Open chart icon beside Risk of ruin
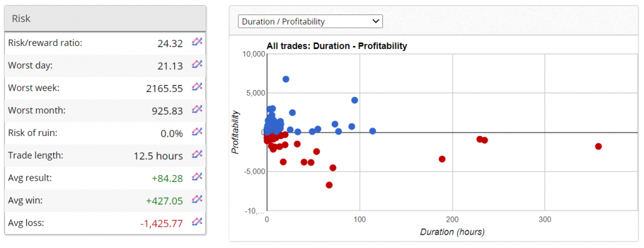 point(197,132)
